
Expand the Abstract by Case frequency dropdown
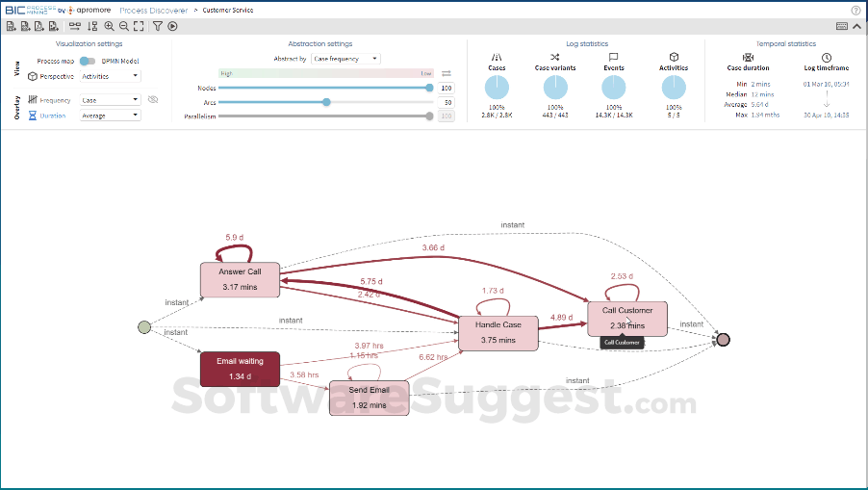[345, 59]
